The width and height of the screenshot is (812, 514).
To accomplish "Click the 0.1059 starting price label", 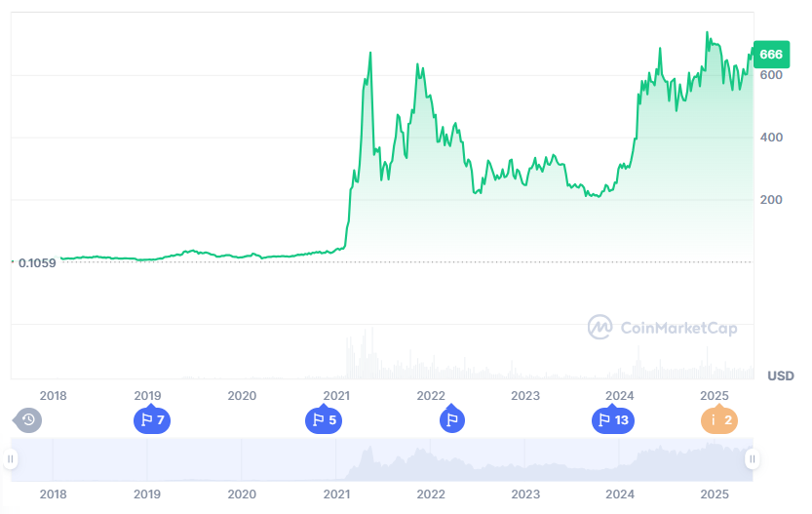I will [x=37, y=262].
